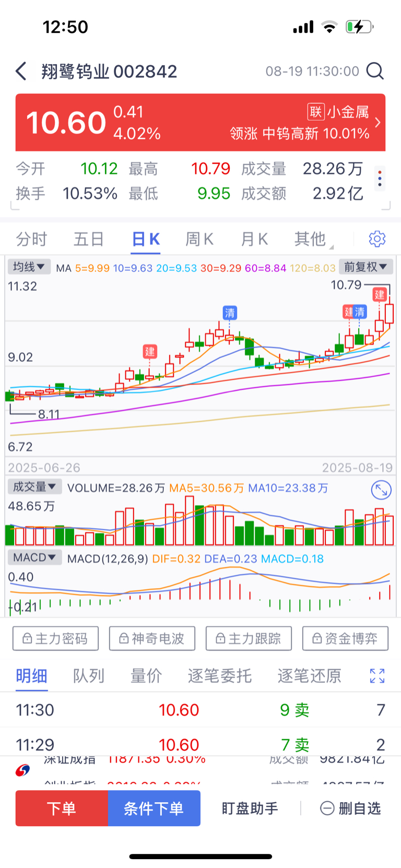Tap the red 下单 button
This screenshot has height=868, width=401.
[62, 808]
